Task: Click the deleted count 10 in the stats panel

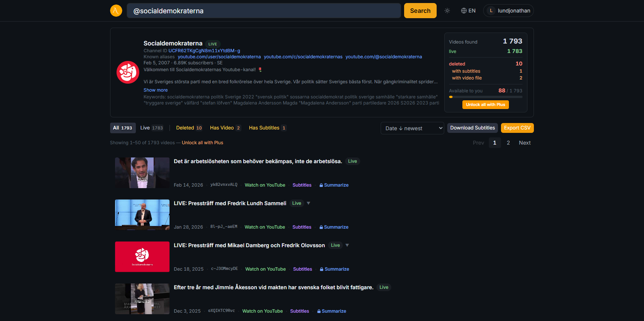Action: pyautogui.click(x=519, y=64)
